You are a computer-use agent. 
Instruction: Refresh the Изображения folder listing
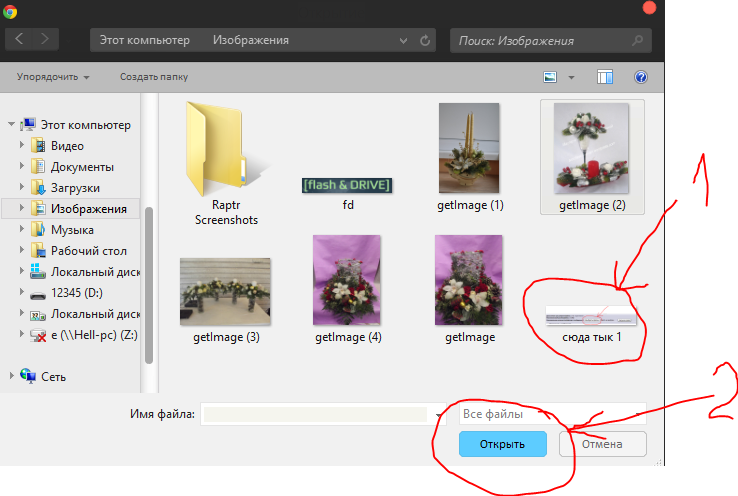[x=426, y=41]
